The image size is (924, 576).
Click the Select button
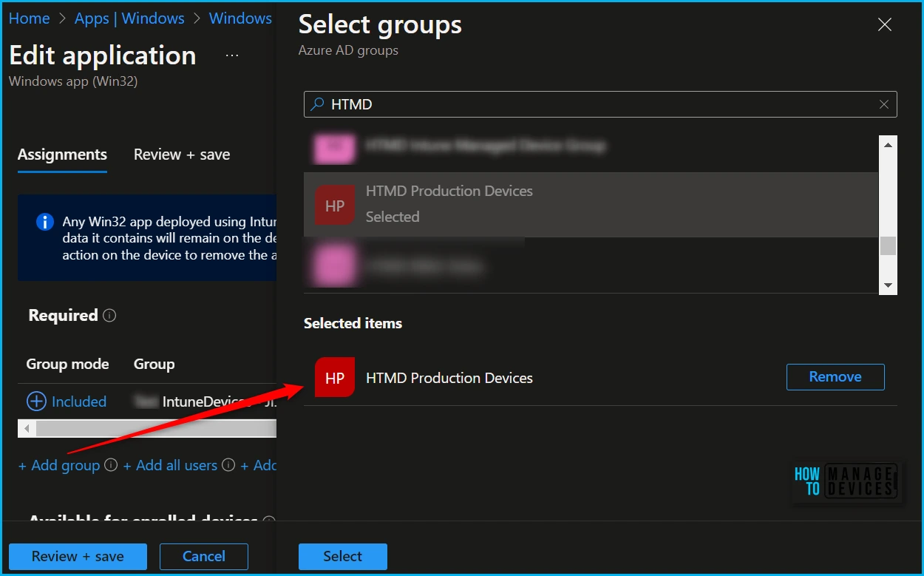pos(343,557)
